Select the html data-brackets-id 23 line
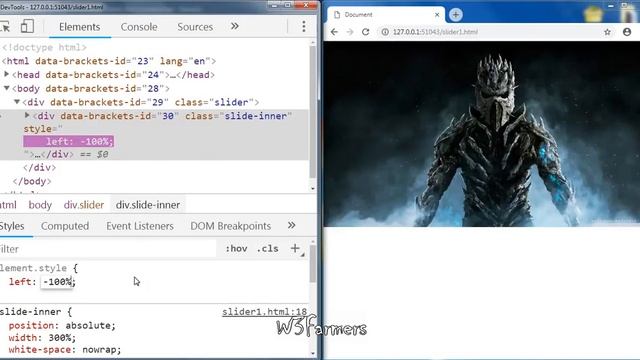The width and height of the screenshot is (640, 360). click(109, 61)
